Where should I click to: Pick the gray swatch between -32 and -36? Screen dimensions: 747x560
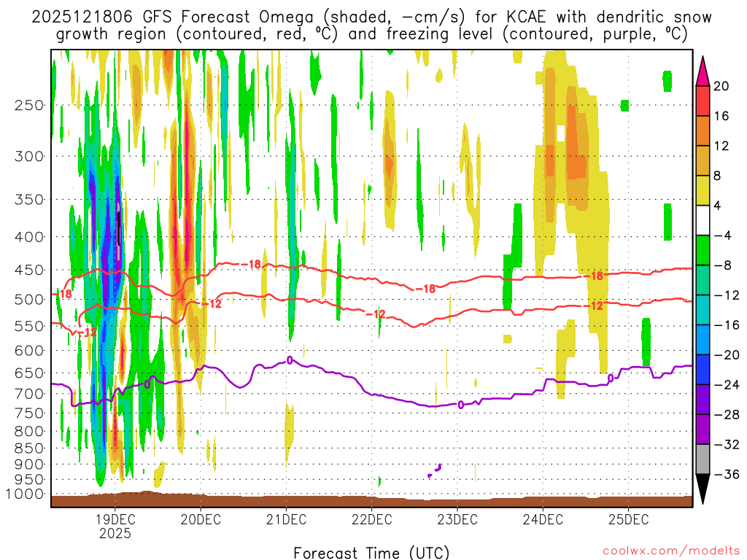[x=703, y=459]
